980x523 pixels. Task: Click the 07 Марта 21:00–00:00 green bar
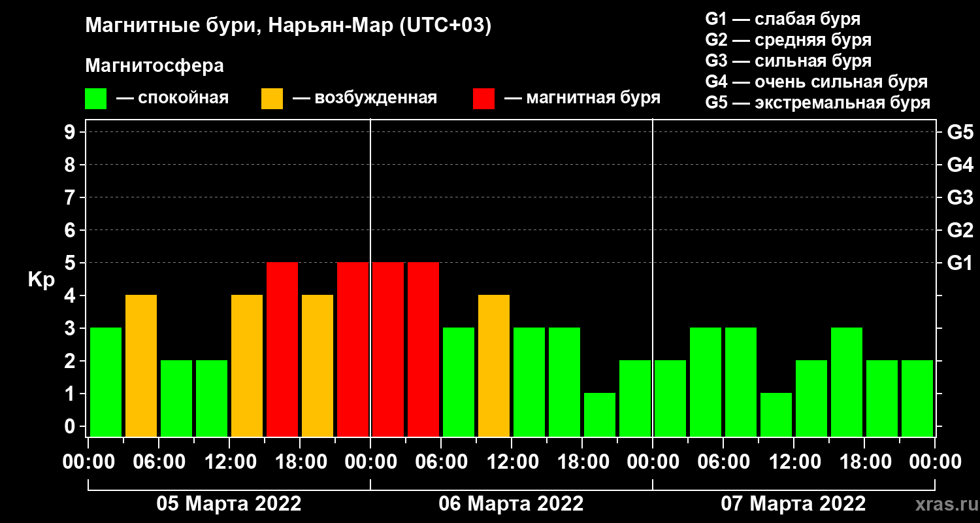(917, 398)
